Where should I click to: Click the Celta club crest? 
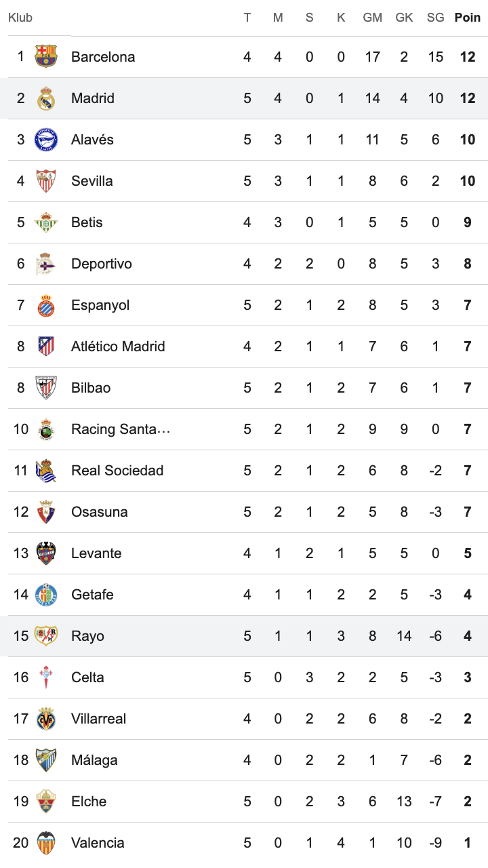[x=46, y=677]
